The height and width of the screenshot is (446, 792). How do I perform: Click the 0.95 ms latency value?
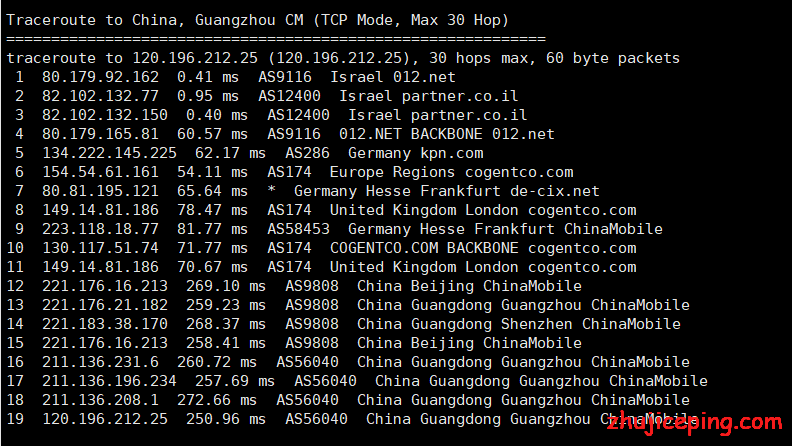pos(208,96)
